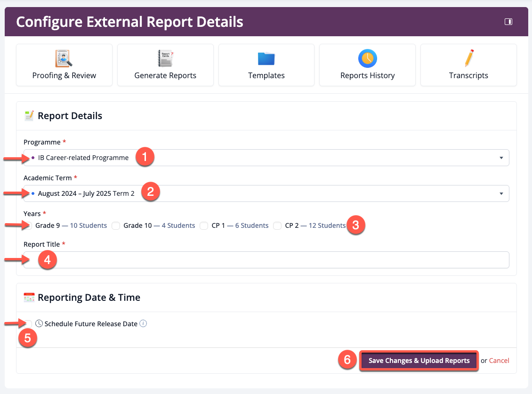The image size is (532, 394).
Task: Select the CP 1 checkbox
Action: [204, 225]
